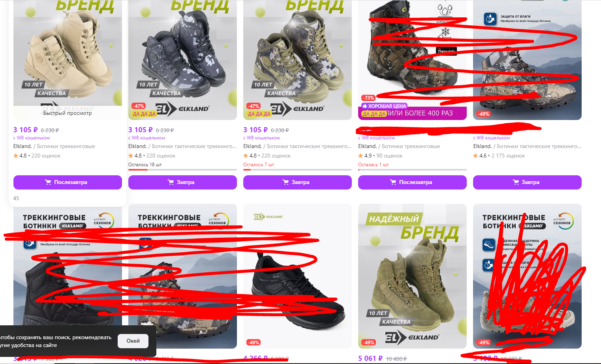Click the -49% badge on black sneaker card
Image resolution: width=601 pixels, height=364 pixels.
click(254, 342)
